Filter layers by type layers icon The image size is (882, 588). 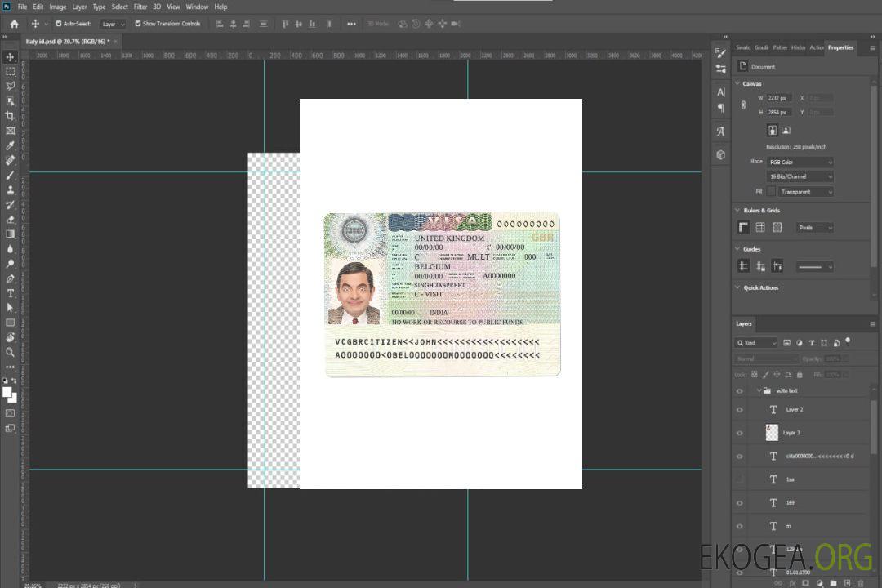click(x=811, y=343)
